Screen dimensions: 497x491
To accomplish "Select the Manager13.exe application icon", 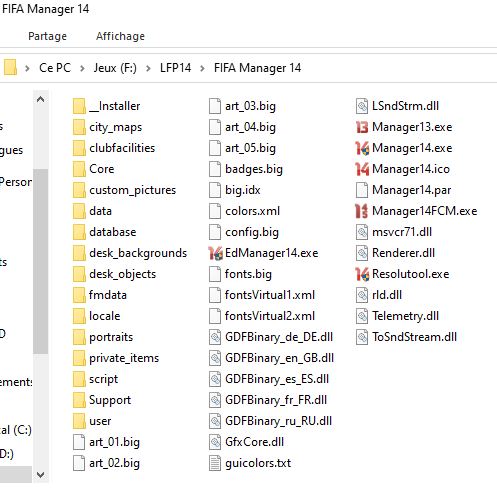I will point(362,127).
